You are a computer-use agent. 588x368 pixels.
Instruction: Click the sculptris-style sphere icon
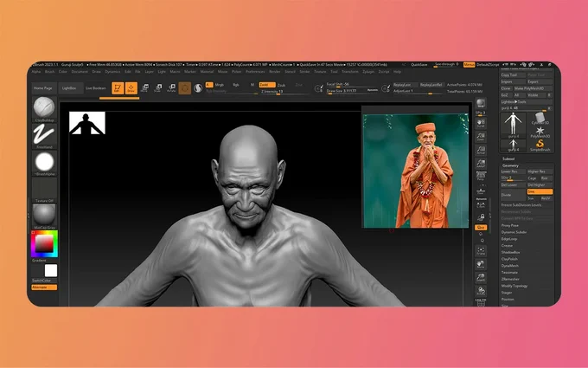tap(198, 88)
